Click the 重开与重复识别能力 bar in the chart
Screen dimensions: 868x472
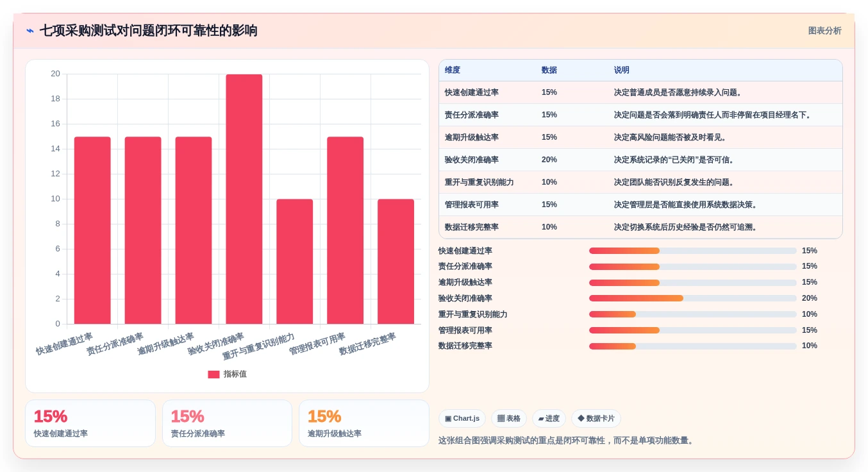coord(295,262)
